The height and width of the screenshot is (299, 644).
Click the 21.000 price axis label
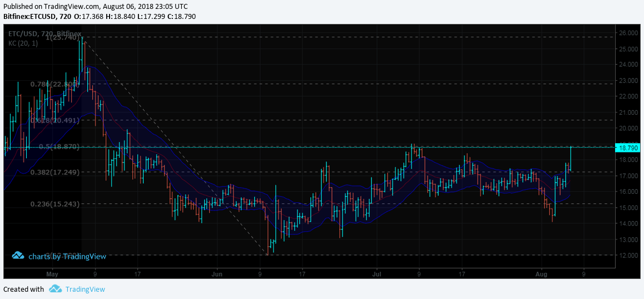pos(628,112)
